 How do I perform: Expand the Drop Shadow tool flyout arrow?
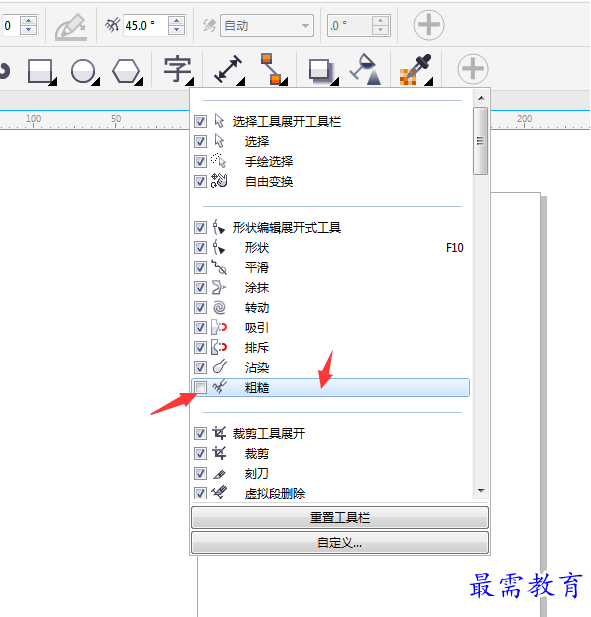point(335,81)
